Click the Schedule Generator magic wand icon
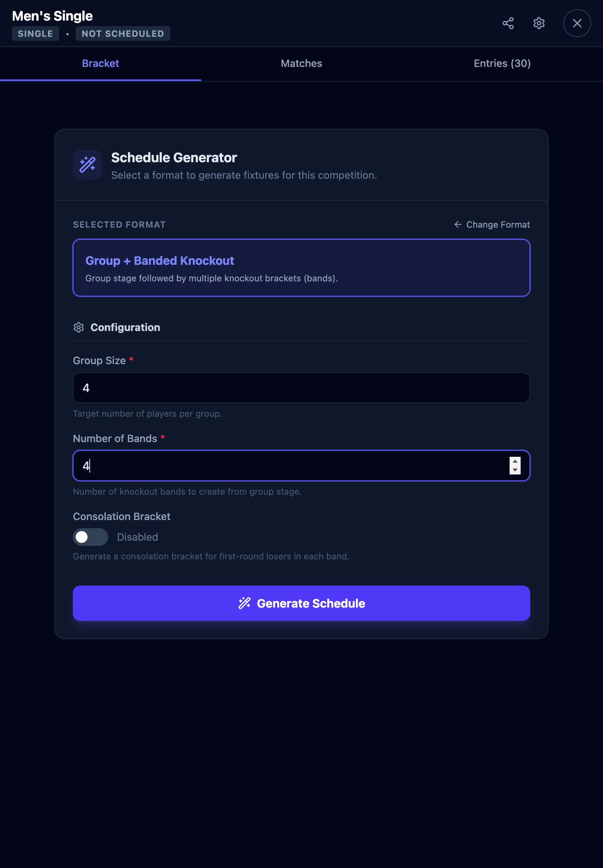Screen dimensions: 603x868 tap(87, 165)
